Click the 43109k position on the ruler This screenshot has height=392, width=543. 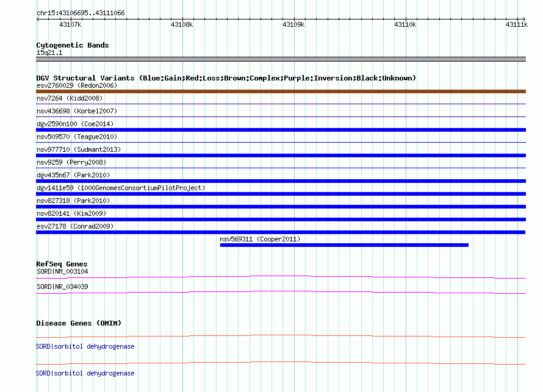293,24
